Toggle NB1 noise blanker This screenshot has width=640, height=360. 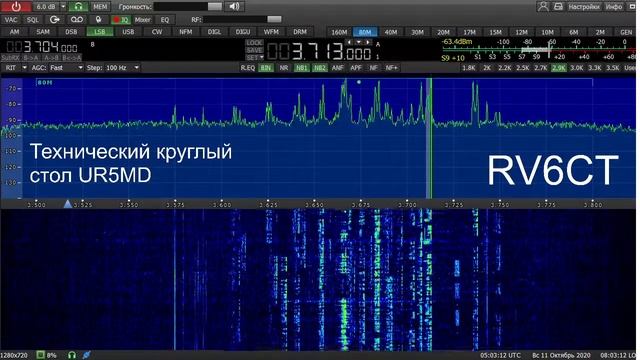302,68
